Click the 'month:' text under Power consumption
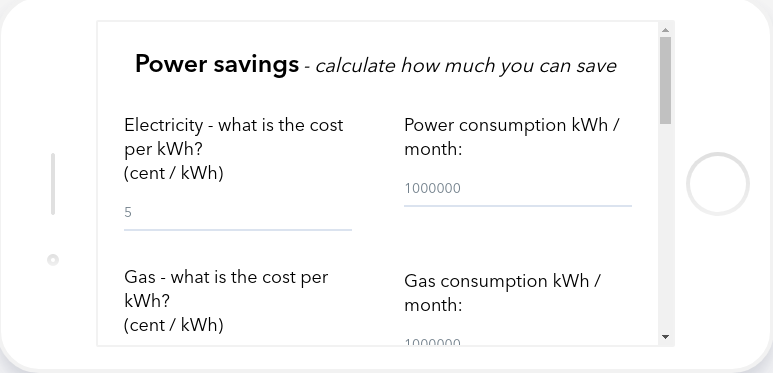Screen dimensions: 773x373 point(433,149)
